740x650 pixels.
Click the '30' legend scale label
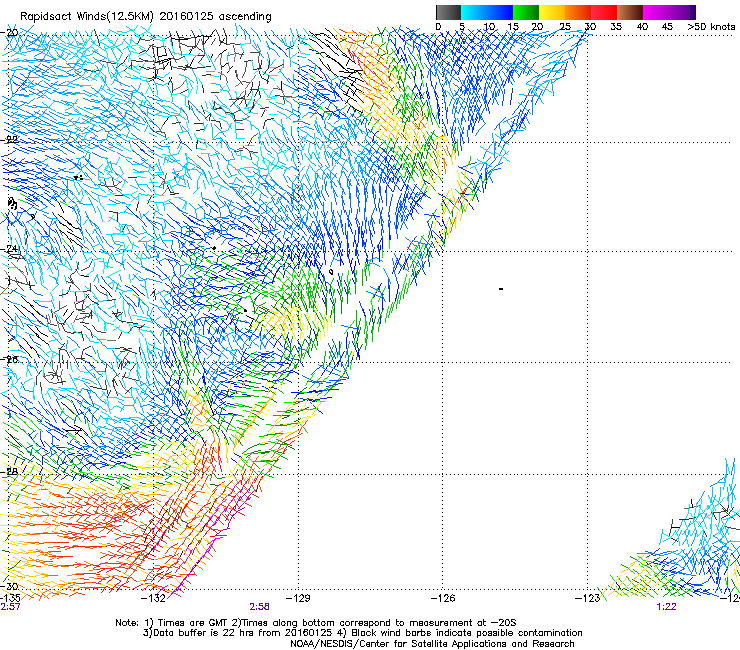coord(590,27)
